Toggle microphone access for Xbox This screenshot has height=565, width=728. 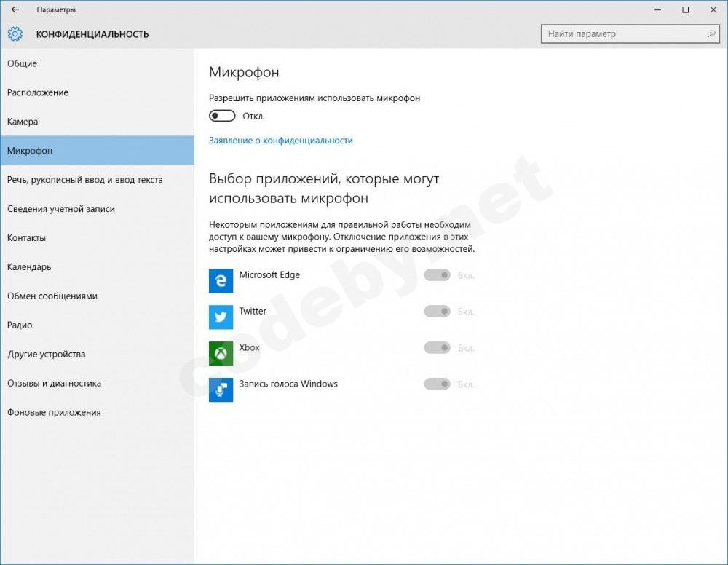[x=437, y=348]
